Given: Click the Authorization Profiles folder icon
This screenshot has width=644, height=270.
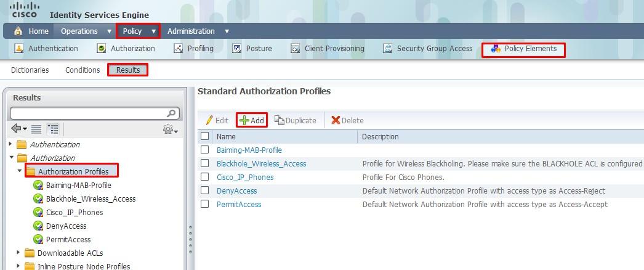Looking at the screenshot, I should tap(30, 171).
